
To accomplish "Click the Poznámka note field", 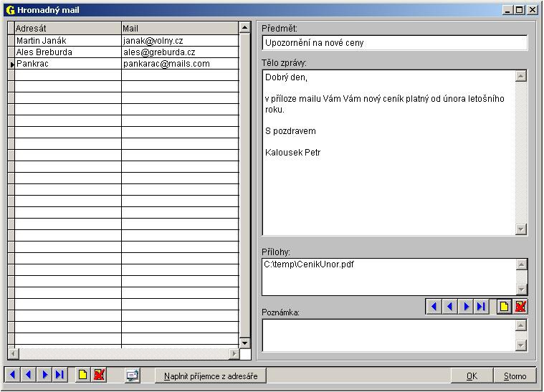I will (388, 335).
